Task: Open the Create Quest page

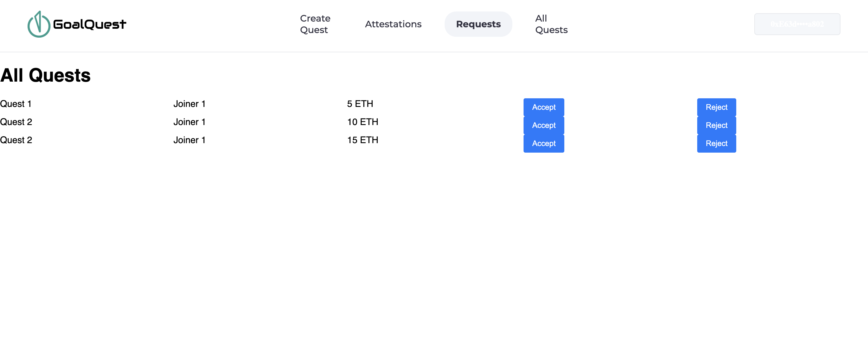Action: 314,24
